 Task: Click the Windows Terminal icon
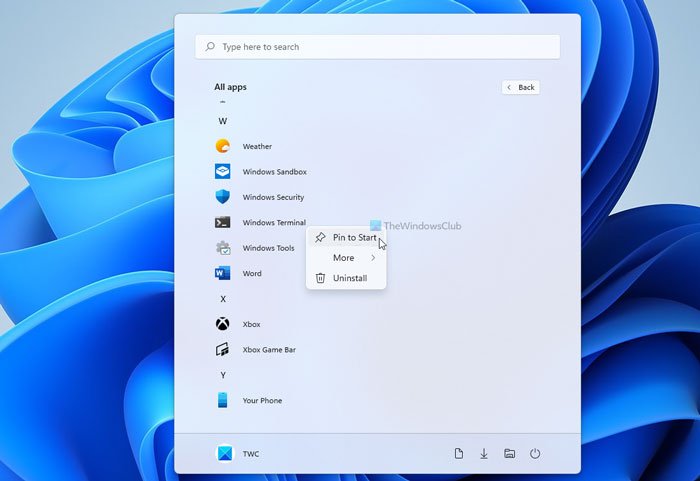pyautogui.click(x=222, y=222)
